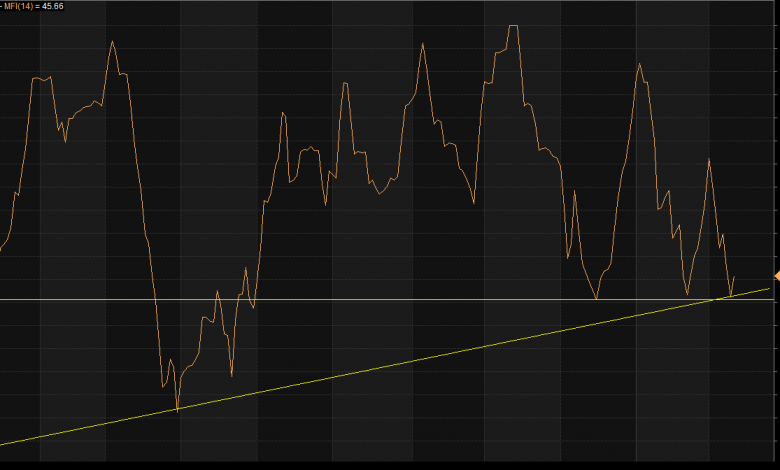780x470 pixels.
Task: Click the lowest MFI trough touching the trendline
Action: point(177,410)
